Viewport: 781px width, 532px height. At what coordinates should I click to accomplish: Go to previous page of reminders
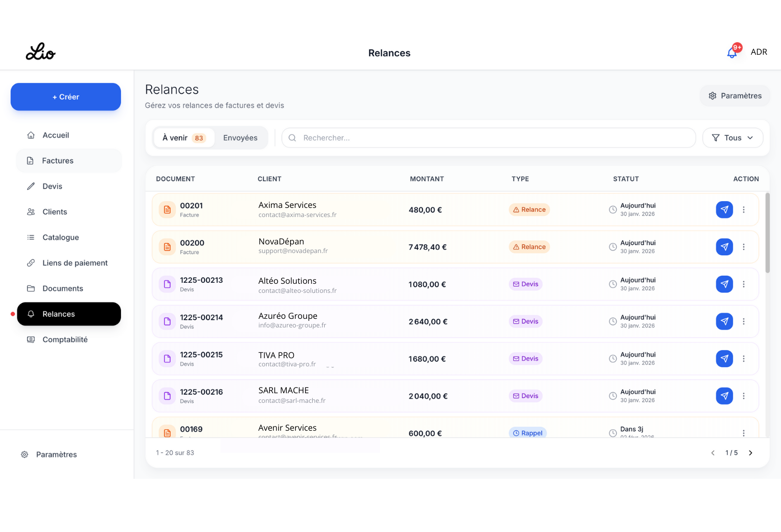[x=713, y=453]
